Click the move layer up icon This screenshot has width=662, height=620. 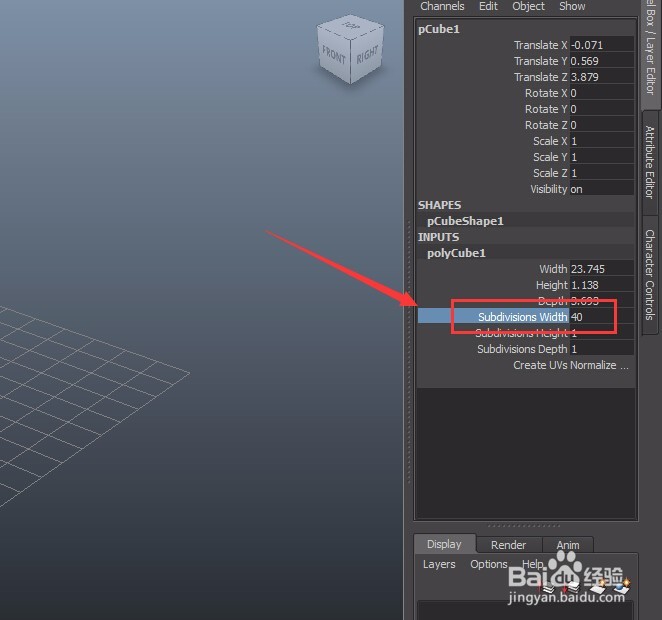point(547,587)
